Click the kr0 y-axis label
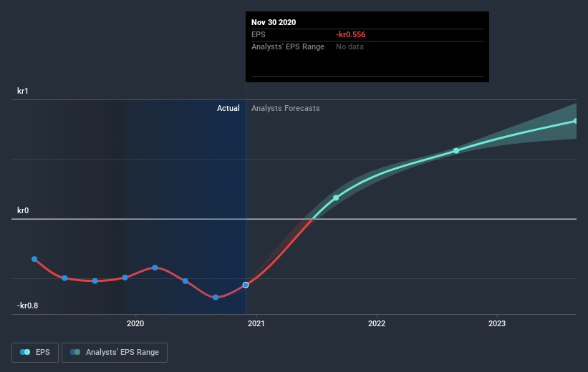 coord(23,210)
